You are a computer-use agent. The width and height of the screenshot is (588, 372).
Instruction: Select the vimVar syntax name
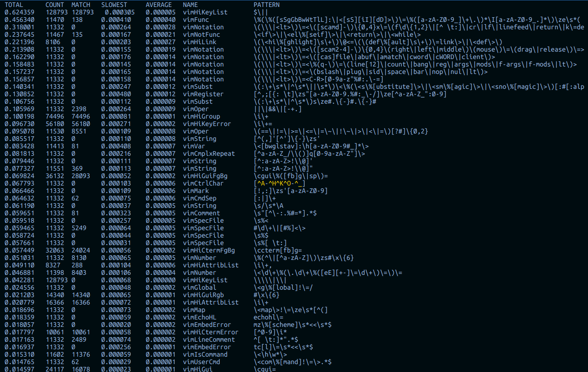[x=194, y=146]
